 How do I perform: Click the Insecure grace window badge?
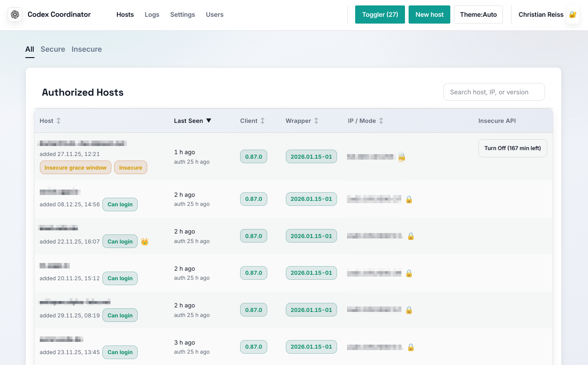click(x=76, y=168)
